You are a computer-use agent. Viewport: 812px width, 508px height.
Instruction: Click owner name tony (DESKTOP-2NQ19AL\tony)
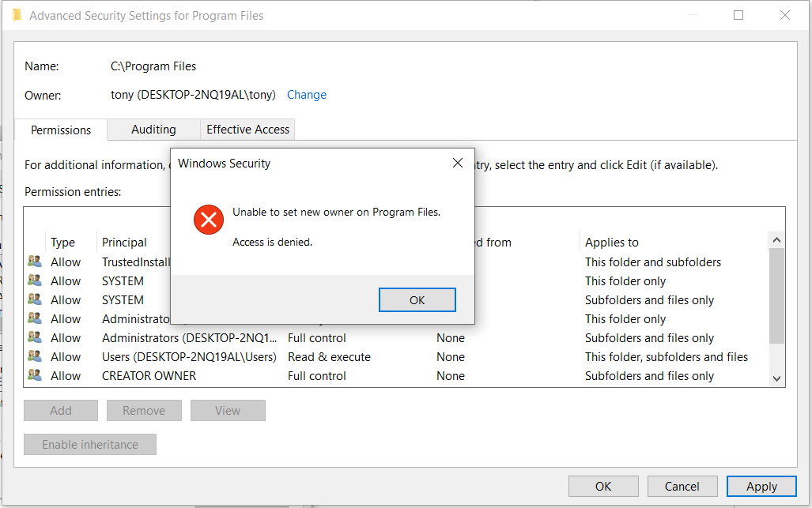coord(193,95)
